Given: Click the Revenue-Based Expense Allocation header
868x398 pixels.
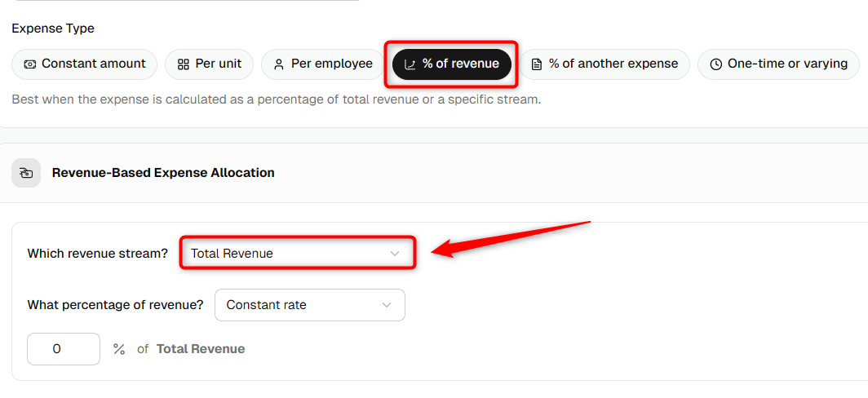Looking at the screenshot, I should [x=163, y=173].
